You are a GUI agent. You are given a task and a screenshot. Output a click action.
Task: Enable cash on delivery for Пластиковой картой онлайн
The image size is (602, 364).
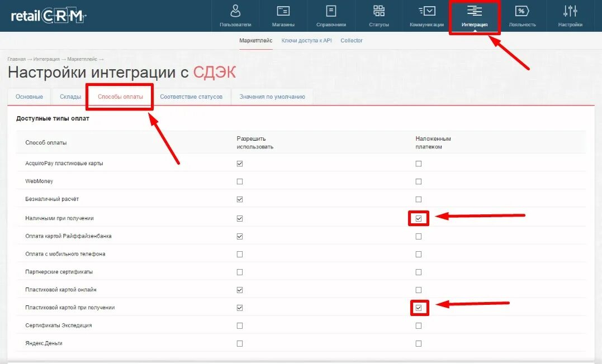[419, 290]
